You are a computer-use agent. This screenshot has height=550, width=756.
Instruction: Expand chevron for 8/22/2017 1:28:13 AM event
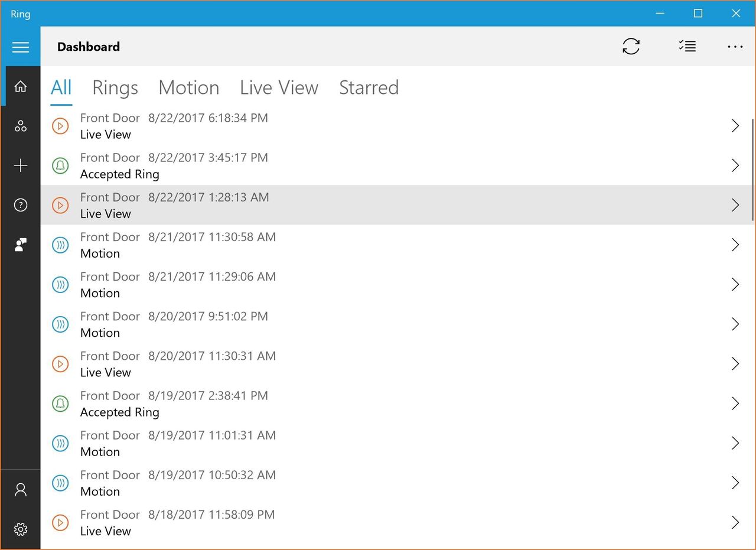(735, 205)
